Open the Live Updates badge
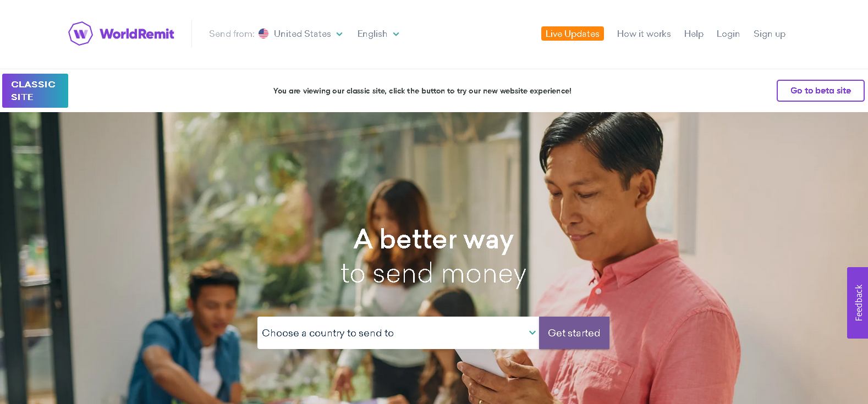 pos(573,34)
